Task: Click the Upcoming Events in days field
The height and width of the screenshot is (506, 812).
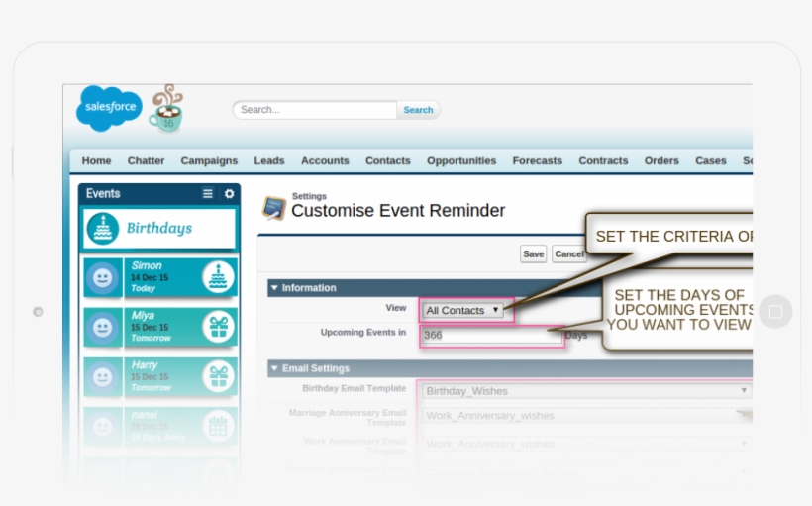Action: 492,335
